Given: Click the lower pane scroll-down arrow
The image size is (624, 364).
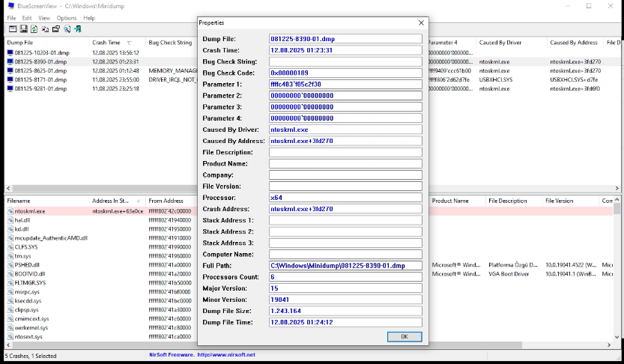Looking at the screenshot, I should click(617, 337).
